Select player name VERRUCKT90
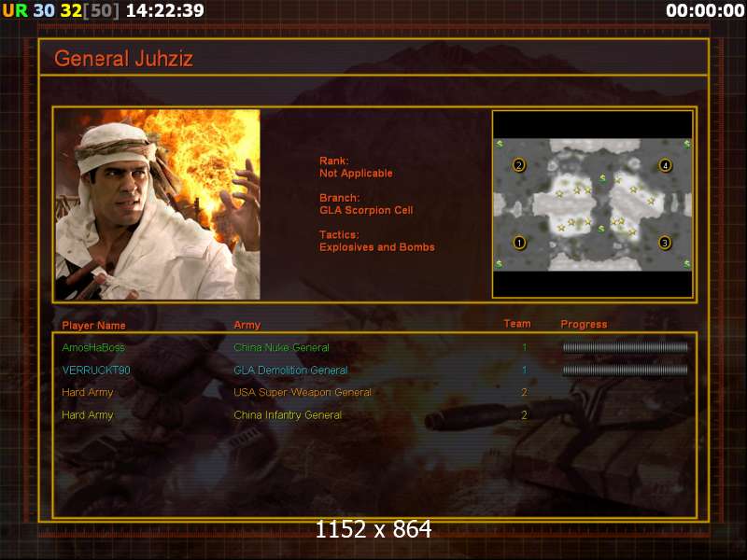The image size is (747, 560). (x=96, y=370)
